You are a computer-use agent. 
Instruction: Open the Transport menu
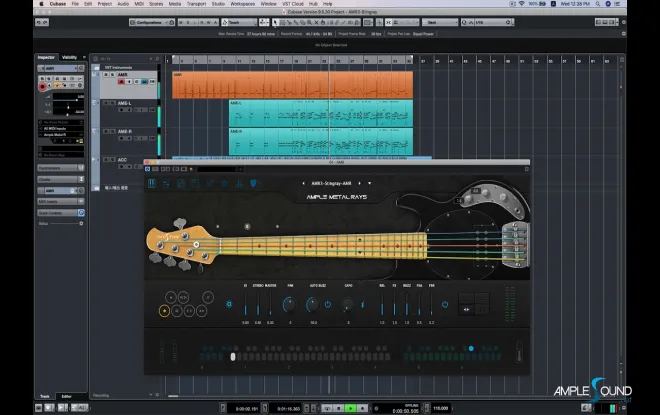pyautogui.click(x=196, y=4)
